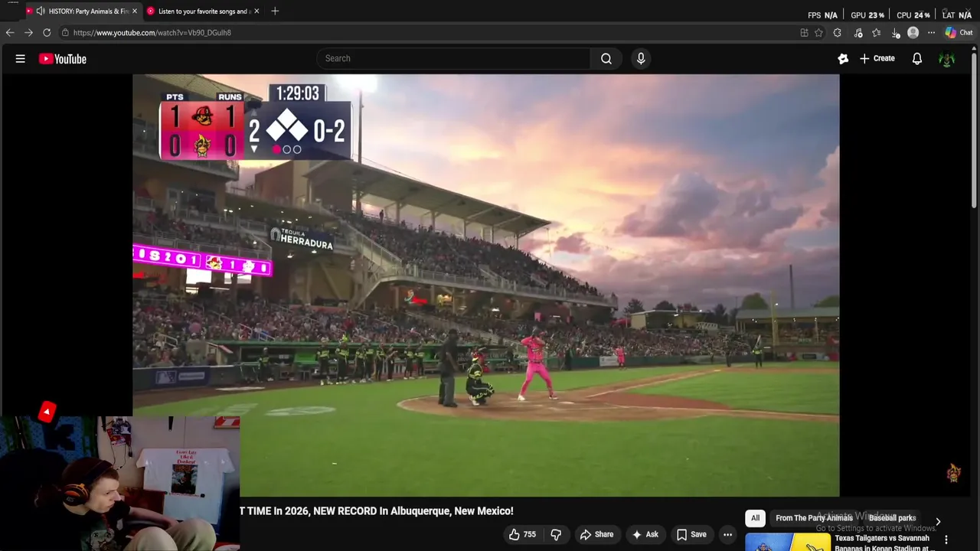Close the Listen to your favorite songs tab

tap(256, 11)
